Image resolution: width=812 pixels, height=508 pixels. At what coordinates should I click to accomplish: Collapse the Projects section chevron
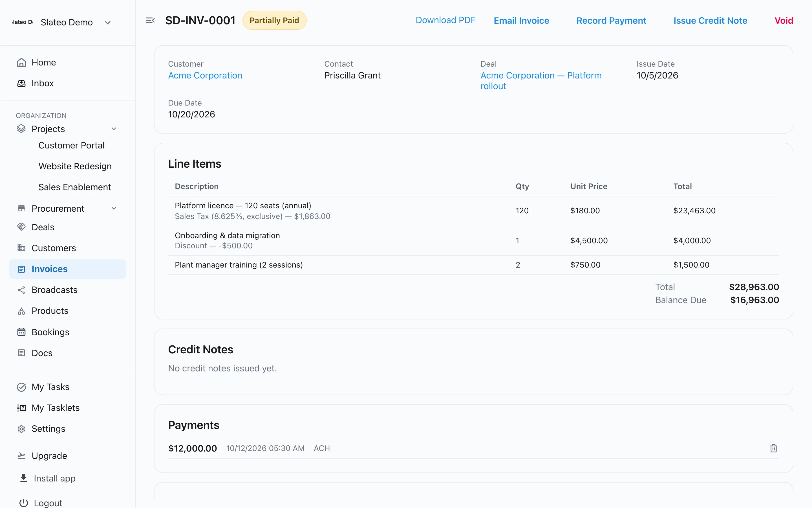[114, 129]
